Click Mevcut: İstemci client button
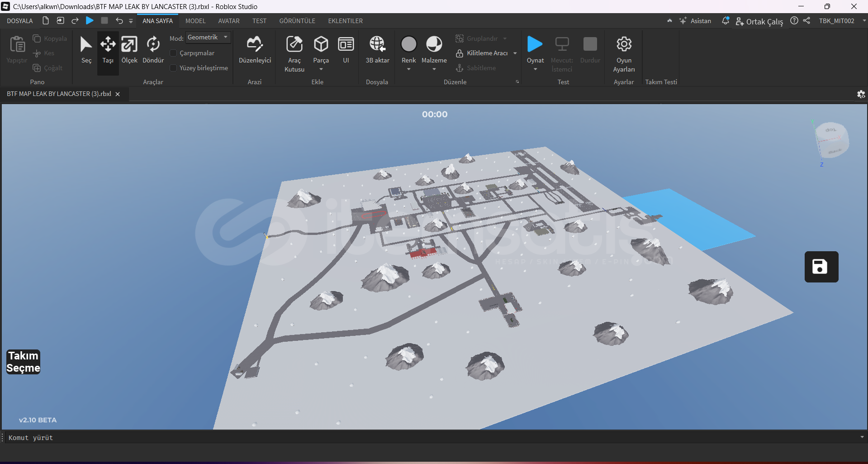This screenshot has height=464, width=868. tap(562, 53)
